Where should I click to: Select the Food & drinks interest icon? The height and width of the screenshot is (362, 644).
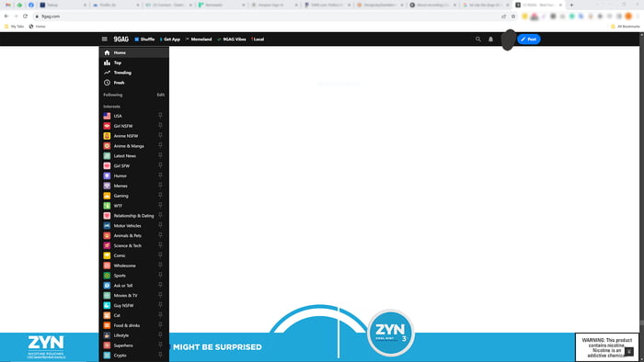point(107,325)
